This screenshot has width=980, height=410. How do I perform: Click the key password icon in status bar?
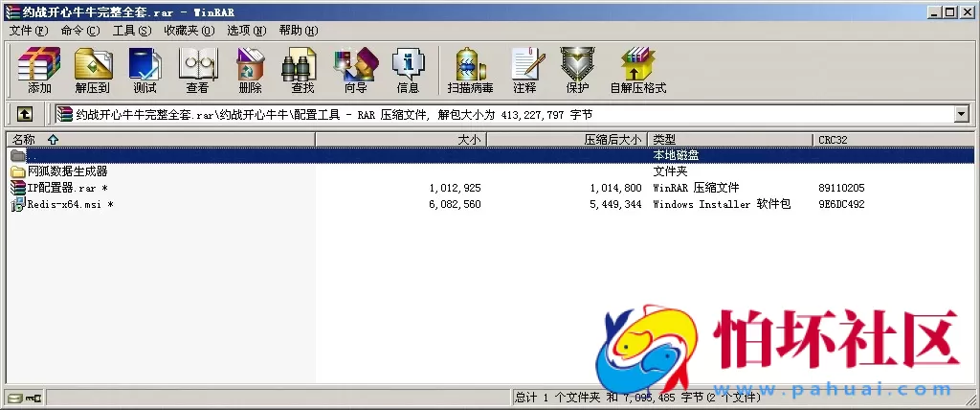click(x=34, y=398)
